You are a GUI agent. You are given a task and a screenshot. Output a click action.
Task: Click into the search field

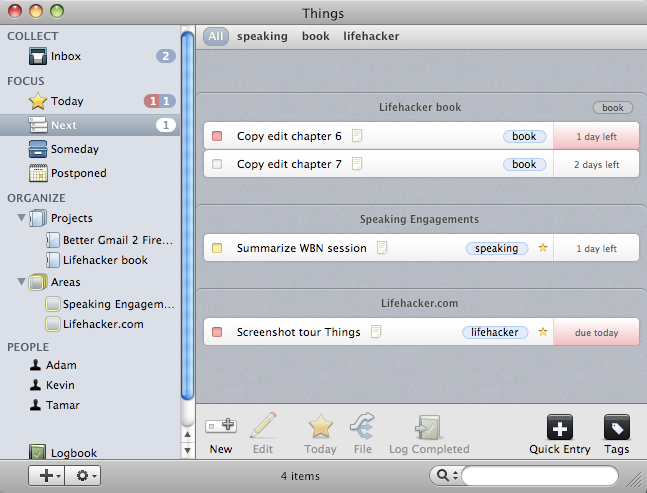540,476
